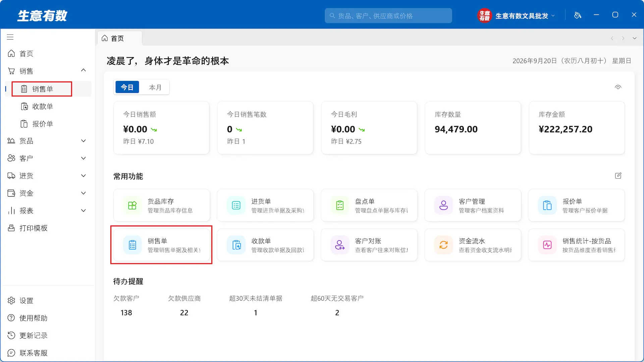Click the 欠款供应商 count 22
The width and height of the screenshot is (644, 362).
[184, 313]
